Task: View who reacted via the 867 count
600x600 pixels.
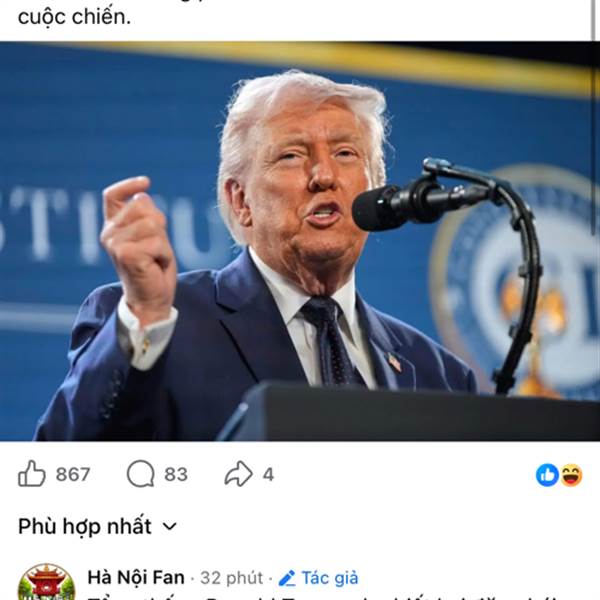Action: point(73,474)
